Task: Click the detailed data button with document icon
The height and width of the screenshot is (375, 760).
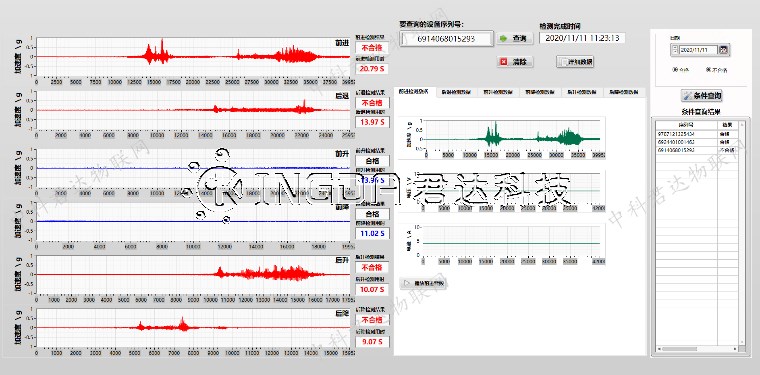Action: click(575, 62)
